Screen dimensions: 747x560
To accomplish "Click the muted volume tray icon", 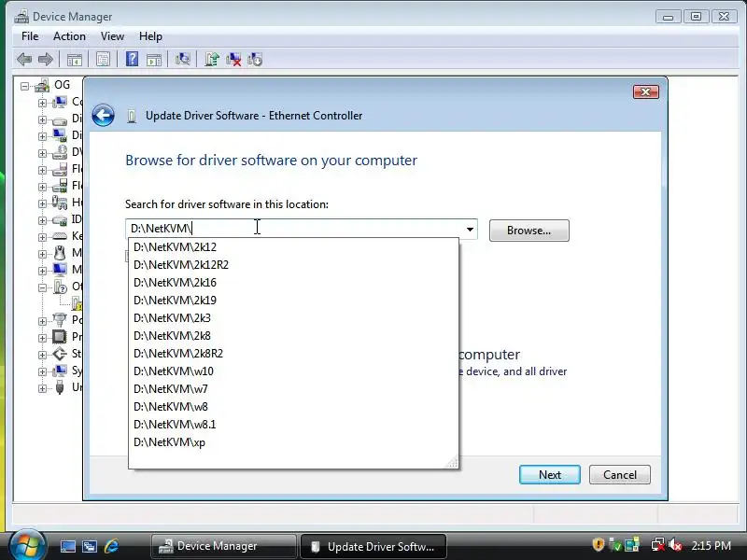I will [675, 544].
